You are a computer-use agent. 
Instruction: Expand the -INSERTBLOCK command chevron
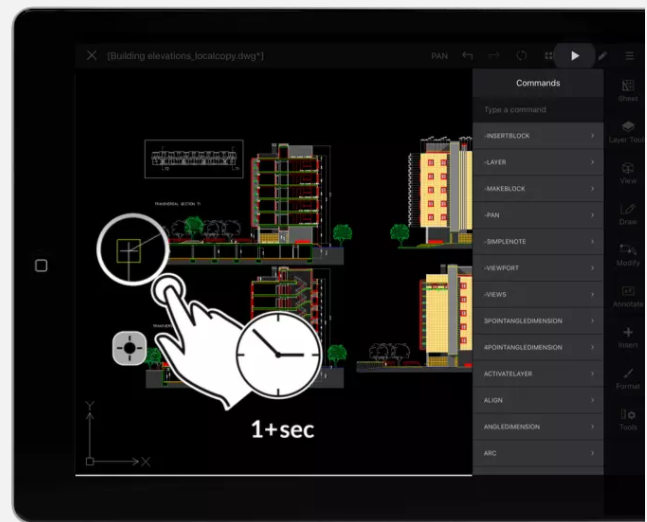click(x=592, y=136)
